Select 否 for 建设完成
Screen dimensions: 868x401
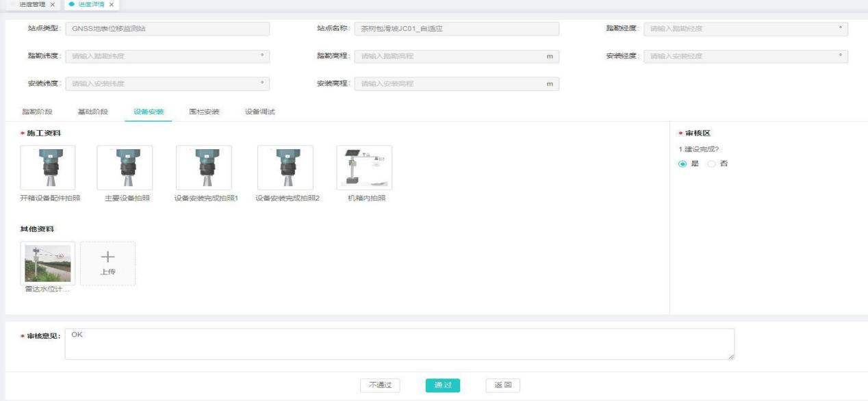711,164
